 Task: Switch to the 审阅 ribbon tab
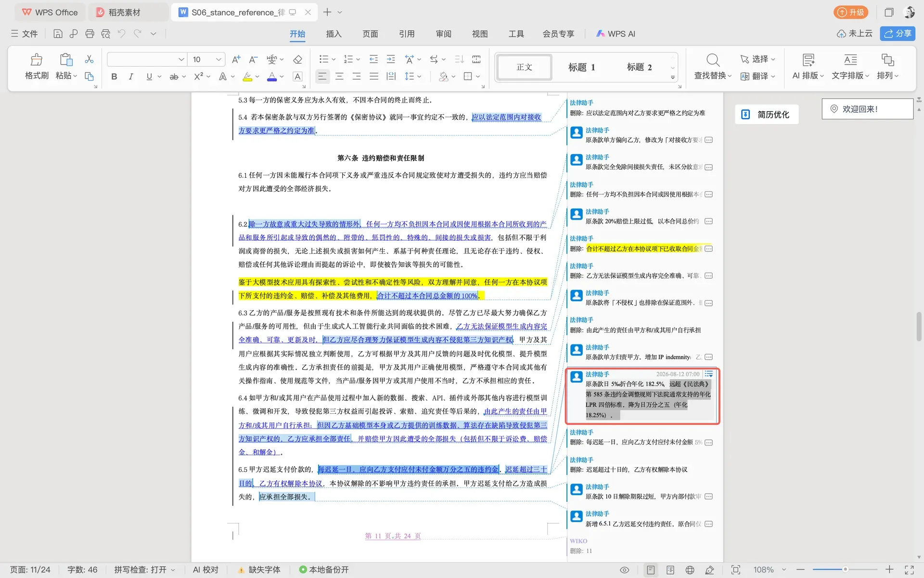pos(443,34)
